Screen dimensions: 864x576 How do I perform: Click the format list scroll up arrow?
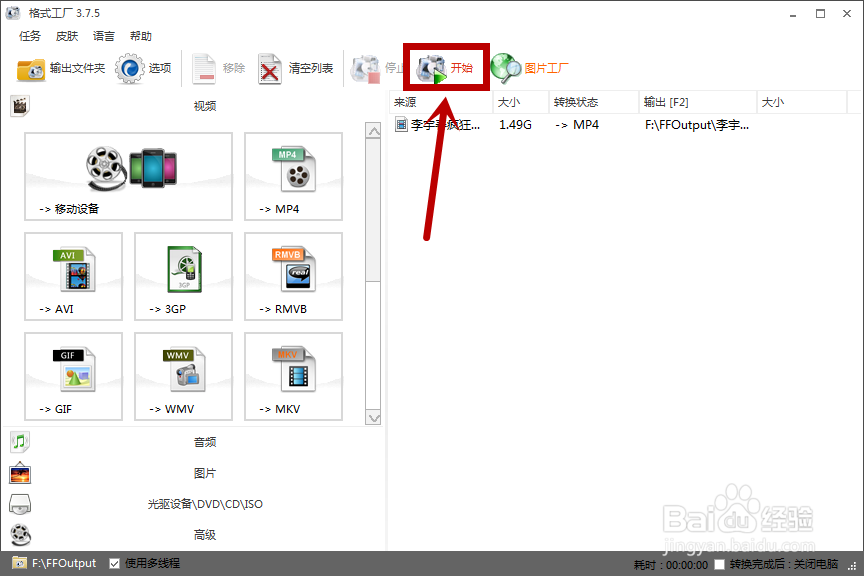pyautogui.click(x=374, y=131)
